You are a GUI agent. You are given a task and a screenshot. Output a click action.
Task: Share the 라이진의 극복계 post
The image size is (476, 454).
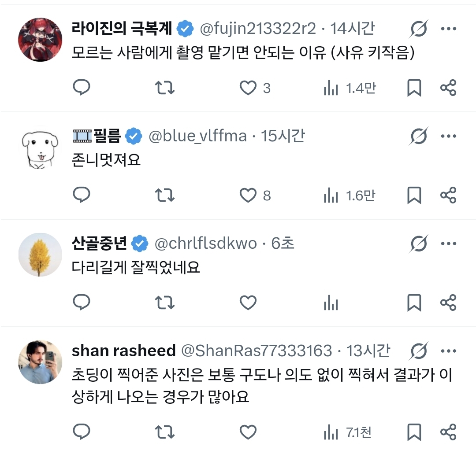(x=448, y=88)
